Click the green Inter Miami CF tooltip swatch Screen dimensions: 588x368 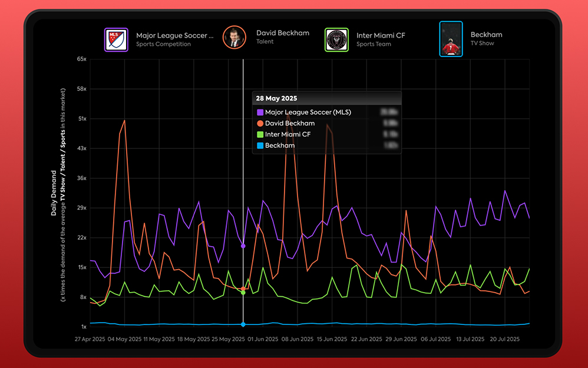click(x=260, y=134)
